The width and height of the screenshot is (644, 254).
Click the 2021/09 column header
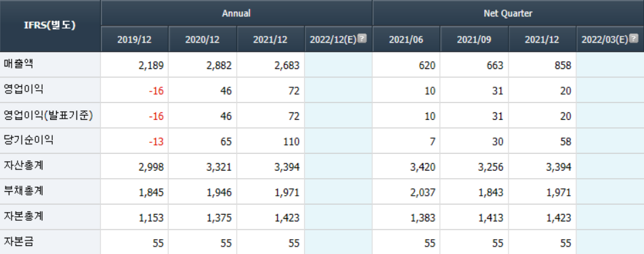point(475,39)
